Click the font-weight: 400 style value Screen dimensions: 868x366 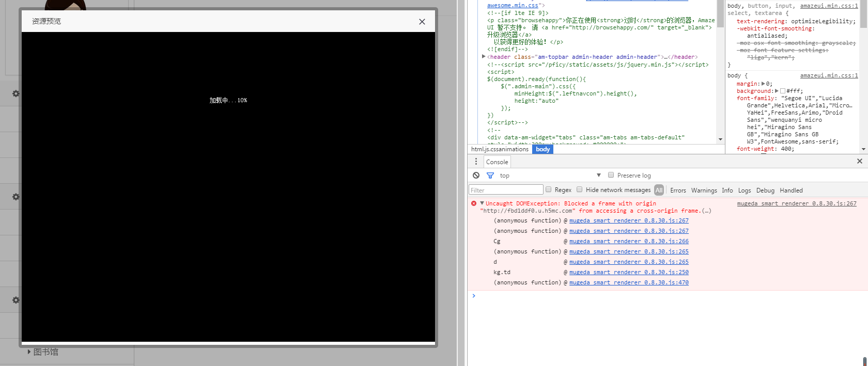[x=787, y=149]
